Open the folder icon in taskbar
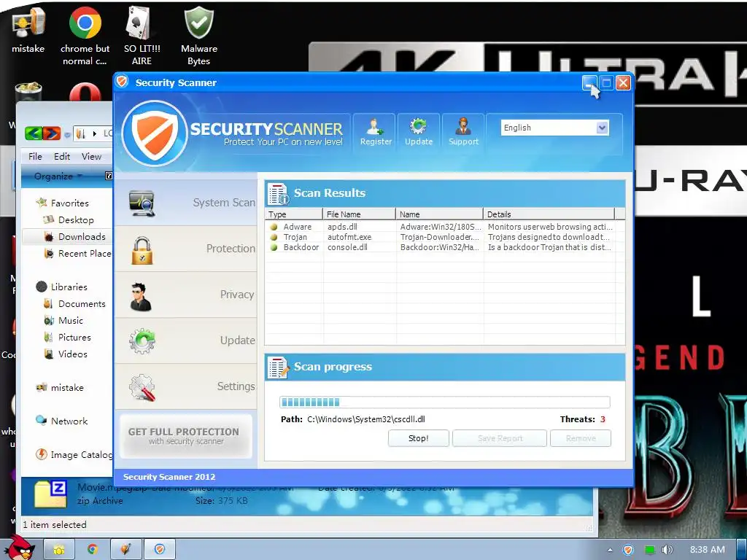The width and height of the screenshot is (747, 560). tap(59, 550)
